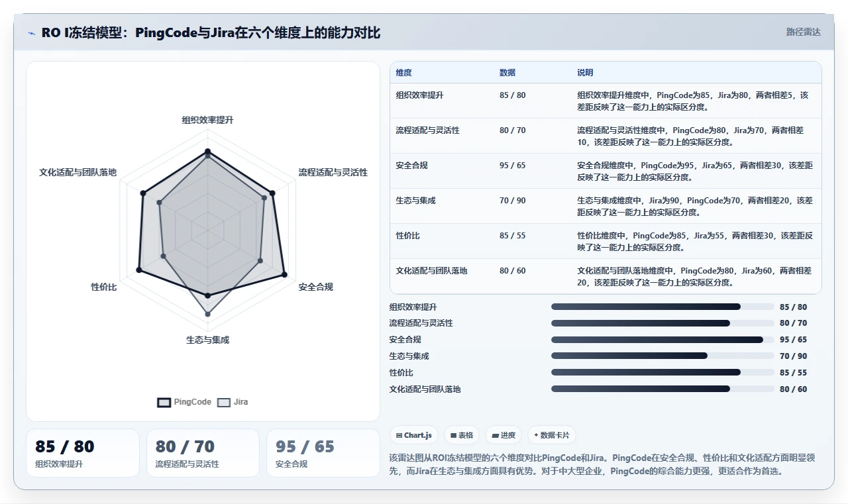The height and width of the screenshot is (504, 848).
Task: Open the 95 / 65 安全合规 data card
Action: (x=323, y=453)
